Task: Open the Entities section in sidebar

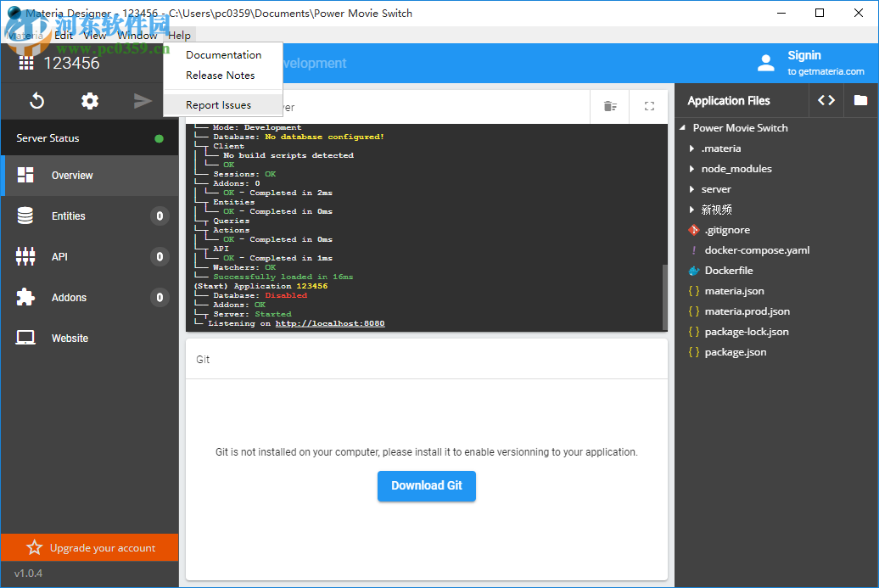Action: [69, 216]
